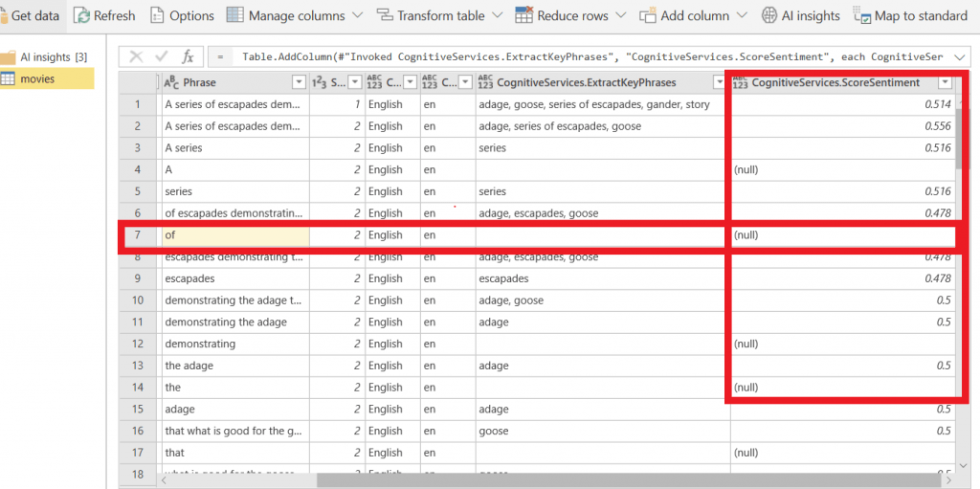980x489 pixels.
Task: Click 'that' phrase cell in row 17
Action: 235,452
